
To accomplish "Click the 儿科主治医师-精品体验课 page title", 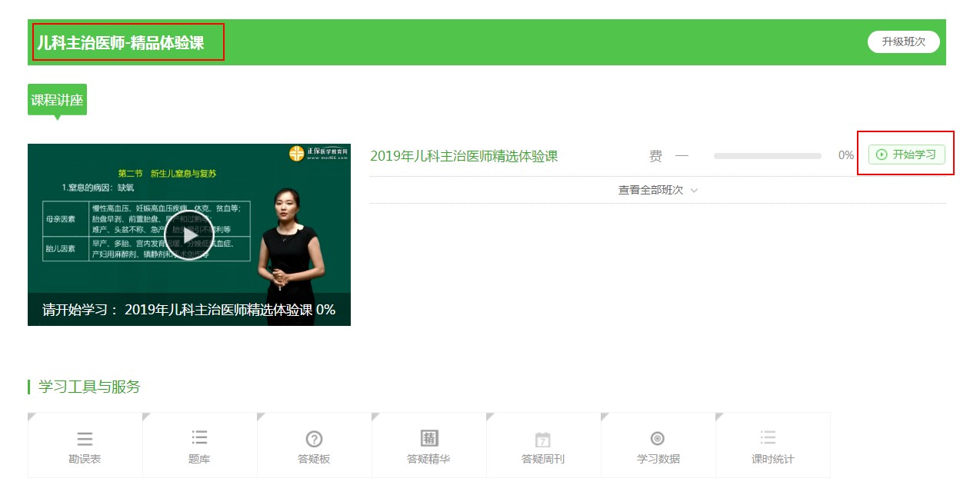I will pyautogui.click(x=121, y=42).
